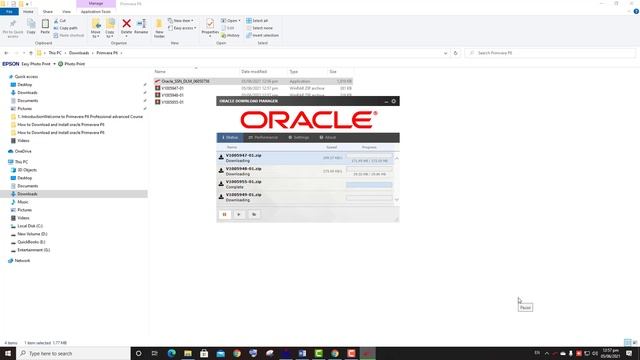
Task: Click progress bar of V1005947-01.zip
Action: click(369, 156)
